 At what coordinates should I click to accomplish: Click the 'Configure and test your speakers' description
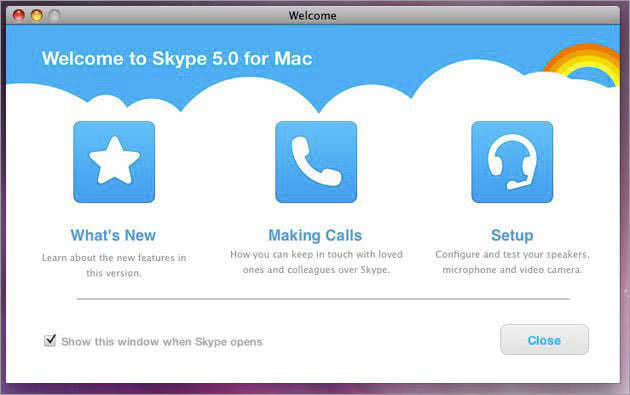pos(512,262)
